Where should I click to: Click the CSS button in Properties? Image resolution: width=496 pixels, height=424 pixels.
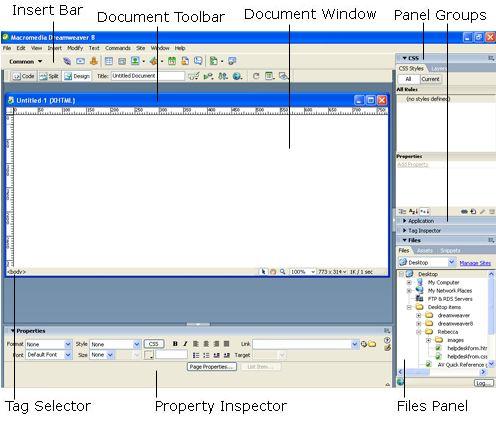(154, 344)
